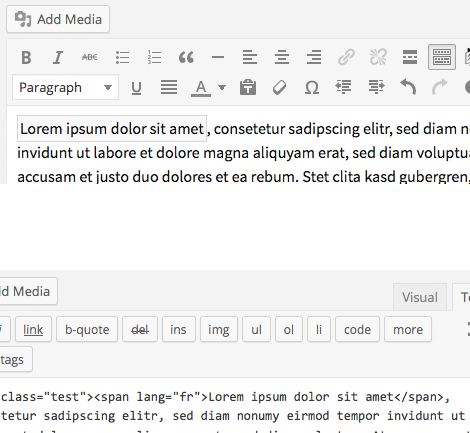Justify the text alignment

[x=169, y=88]
